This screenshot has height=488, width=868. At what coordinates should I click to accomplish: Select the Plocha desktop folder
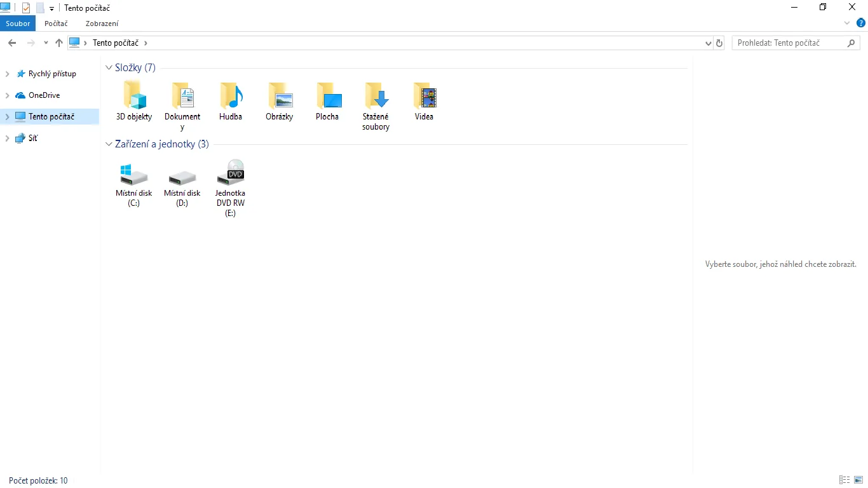tap(327, 101)
